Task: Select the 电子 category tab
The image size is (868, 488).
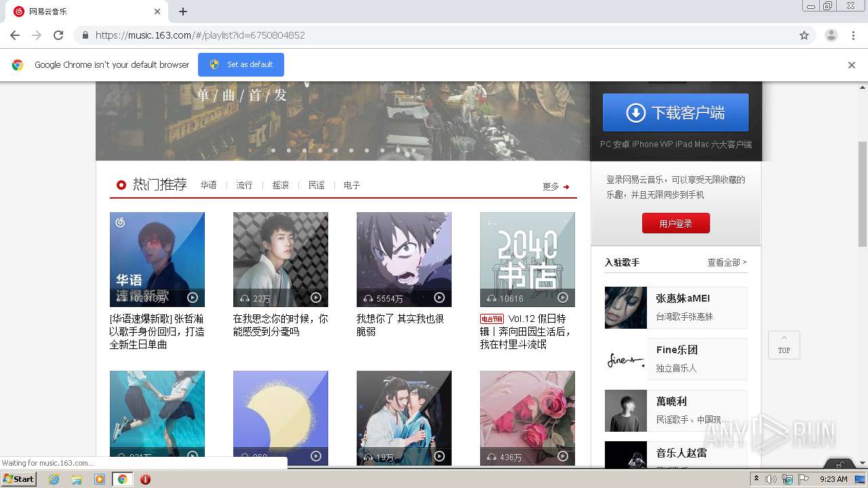Action: pyautogui.click(x=352, y=185)
